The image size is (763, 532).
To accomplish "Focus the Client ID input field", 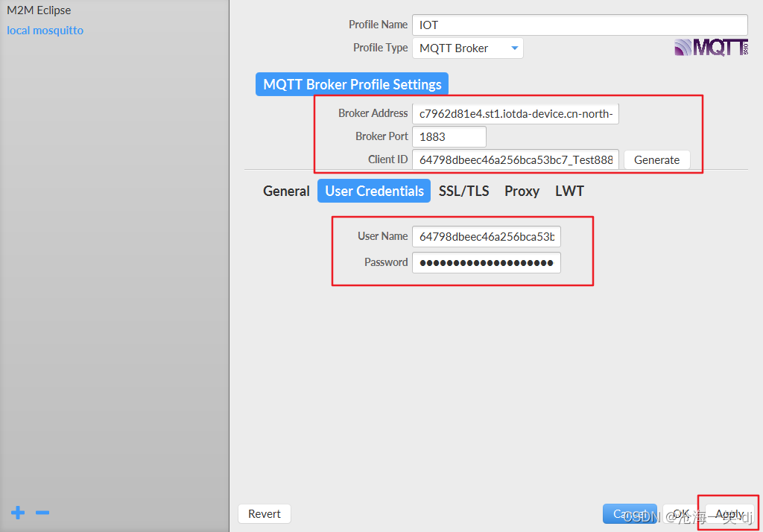I will (x=516, y=159).
